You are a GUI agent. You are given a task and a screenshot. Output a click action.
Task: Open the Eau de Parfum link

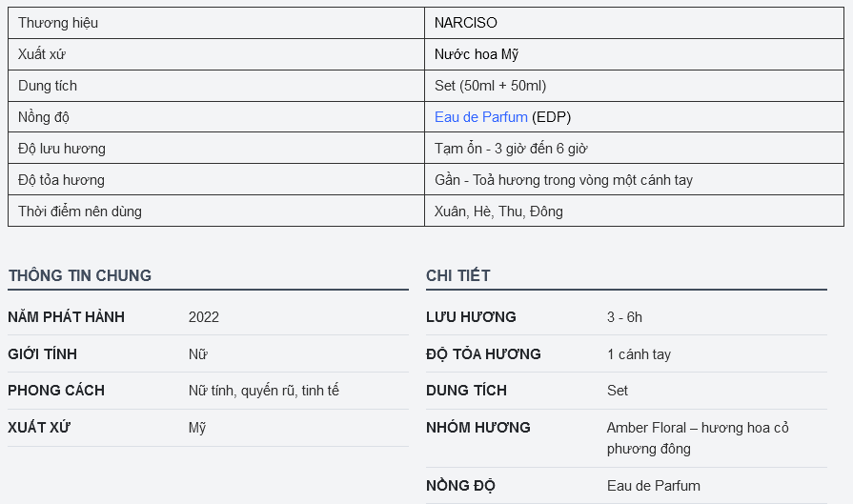[481, 117]
